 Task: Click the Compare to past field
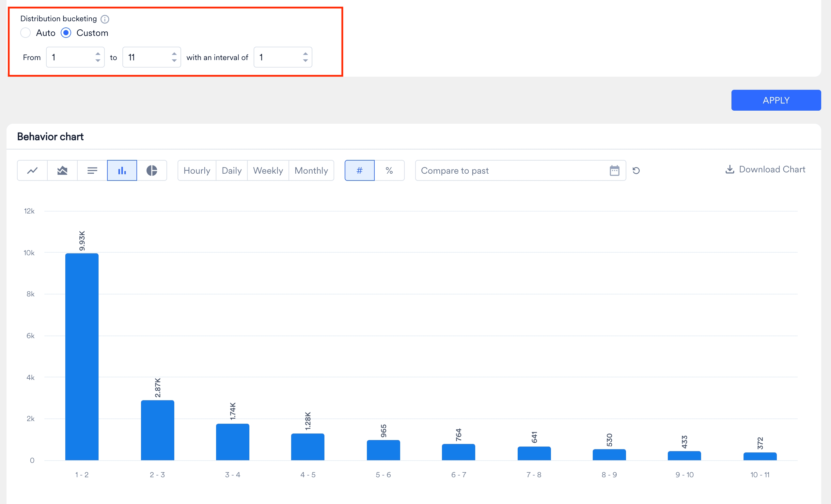coord(520,170)
